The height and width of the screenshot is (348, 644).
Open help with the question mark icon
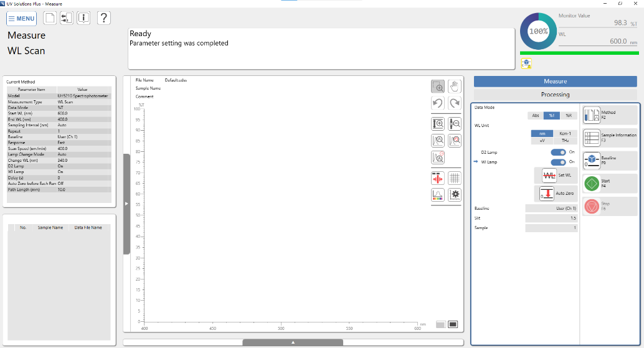[x=104, y=18]
